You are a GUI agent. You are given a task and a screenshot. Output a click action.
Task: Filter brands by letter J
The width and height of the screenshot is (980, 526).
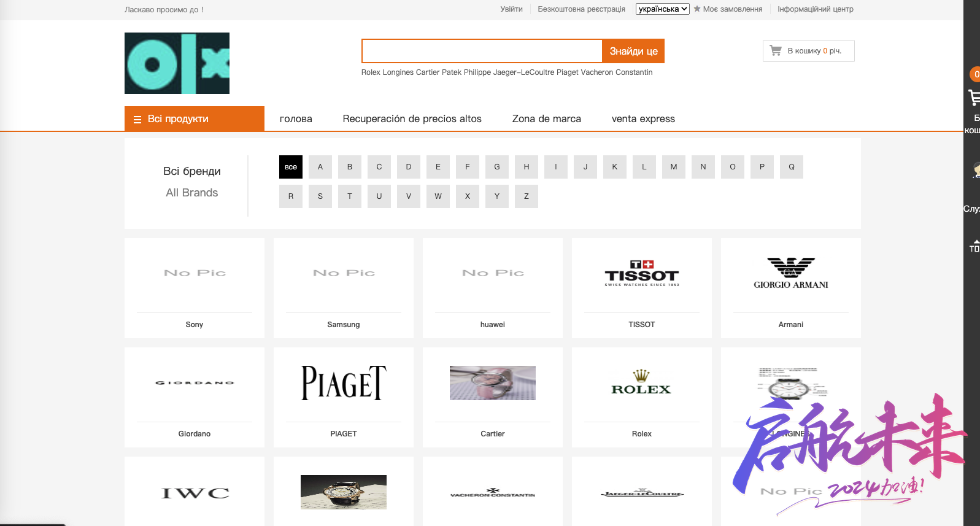585,167
